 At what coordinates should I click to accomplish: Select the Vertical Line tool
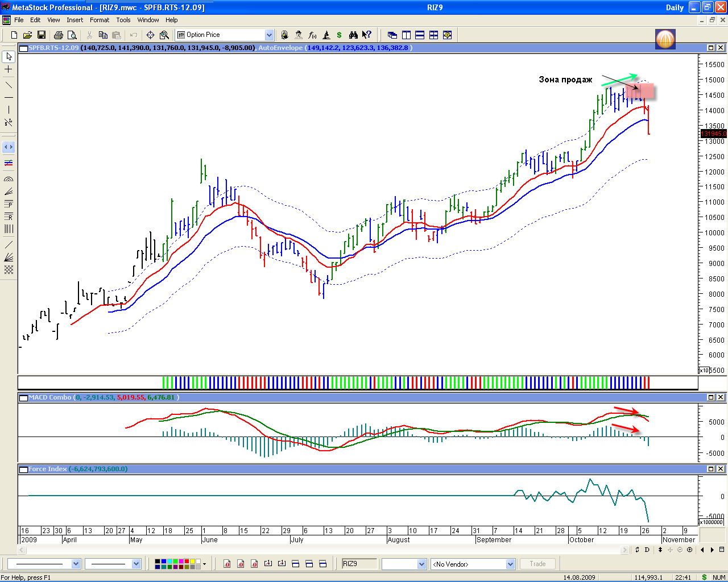click(x=9, y=110)
